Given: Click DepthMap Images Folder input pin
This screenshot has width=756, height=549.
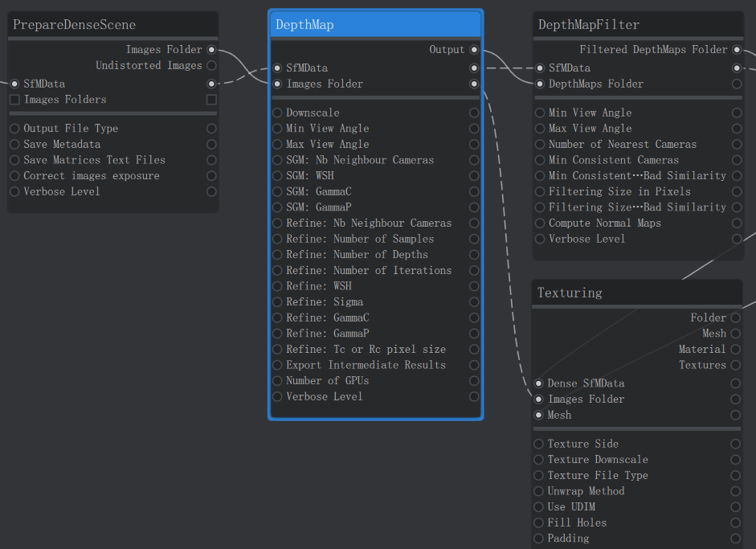Looking at the screenshot, I should [277, 84].
